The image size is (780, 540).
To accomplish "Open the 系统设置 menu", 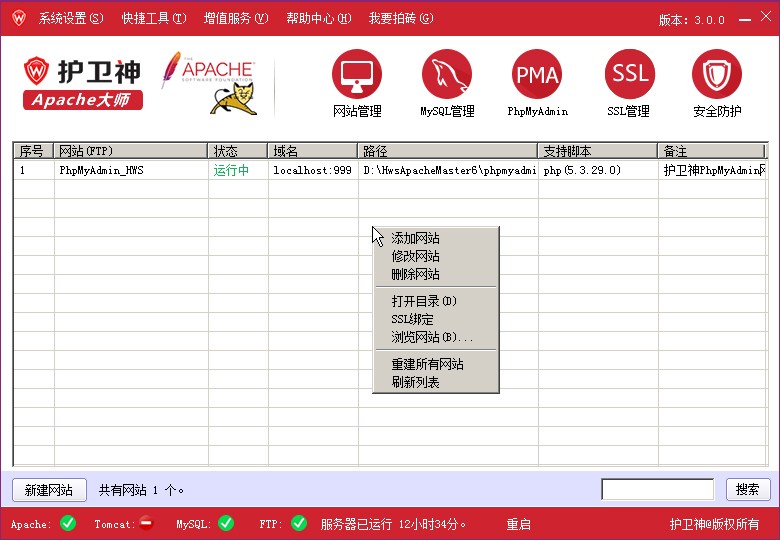I will click(x=70, y=18).
